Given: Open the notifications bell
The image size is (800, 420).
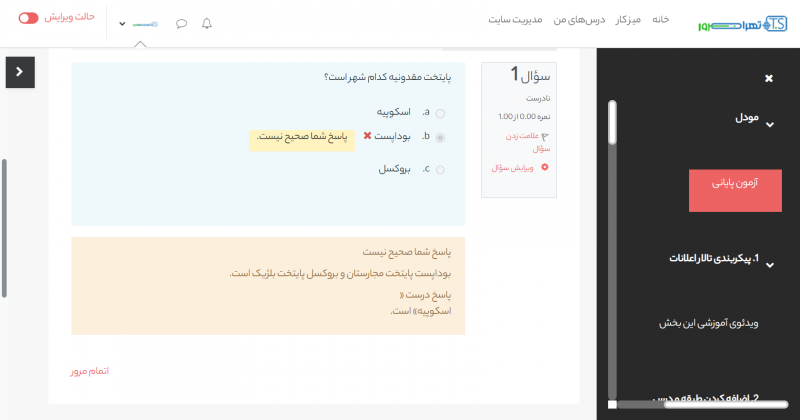Looking at the screenshot, I should tap(207, 23).
